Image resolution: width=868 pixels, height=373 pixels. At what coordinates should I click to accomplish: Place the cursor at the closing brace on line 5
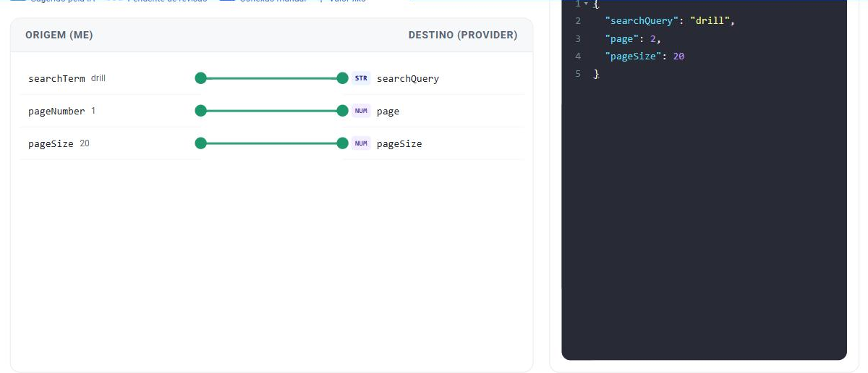[596, 74]
